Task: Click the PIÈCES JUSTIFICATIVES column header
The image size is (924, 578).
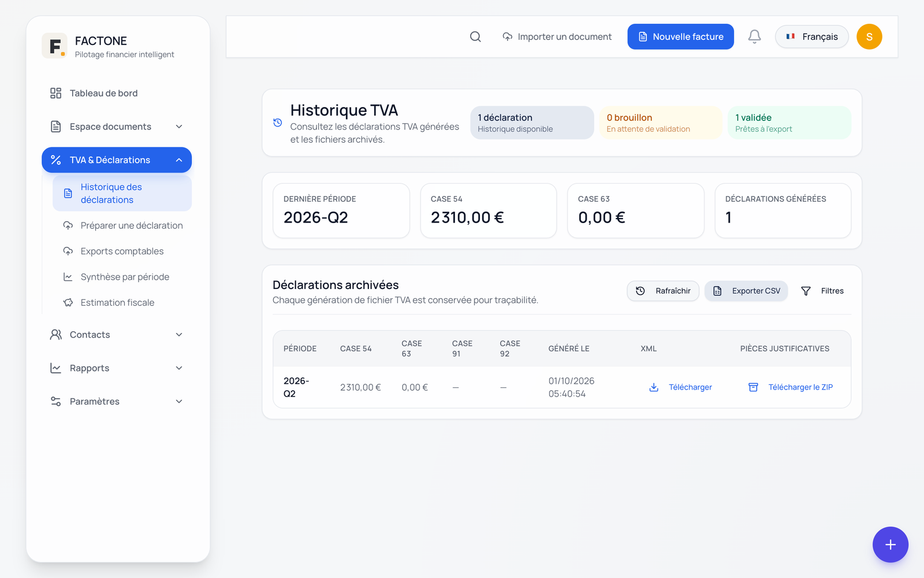Action: (785, 349)
